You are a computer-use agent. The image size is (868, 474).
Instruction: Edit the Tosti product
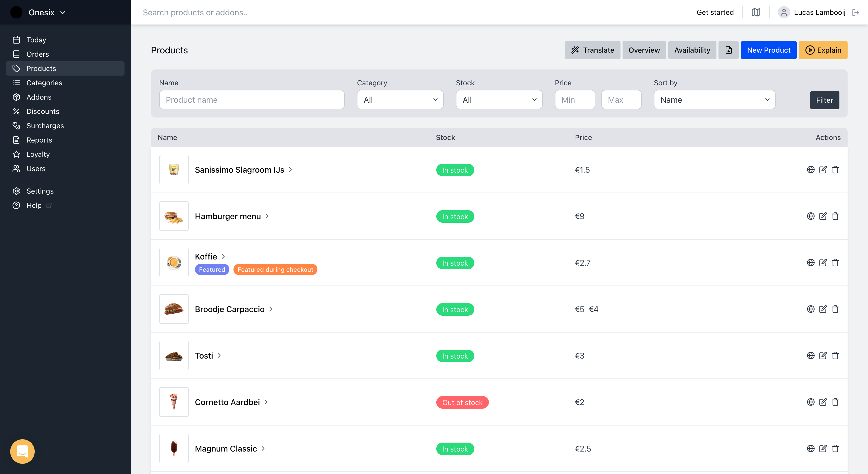tap(823, 355)
